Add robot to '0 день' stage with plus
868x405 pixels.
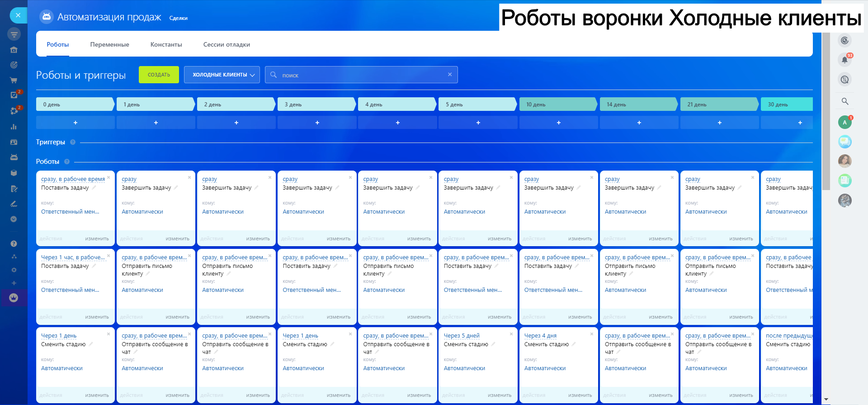(75, 123)
